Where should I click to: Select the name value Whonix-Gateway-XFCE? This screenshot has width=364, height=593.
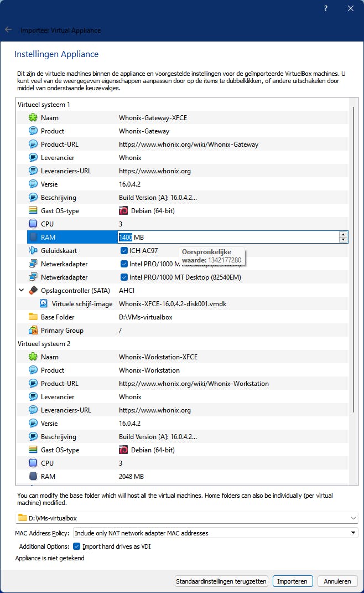(153, 117)
